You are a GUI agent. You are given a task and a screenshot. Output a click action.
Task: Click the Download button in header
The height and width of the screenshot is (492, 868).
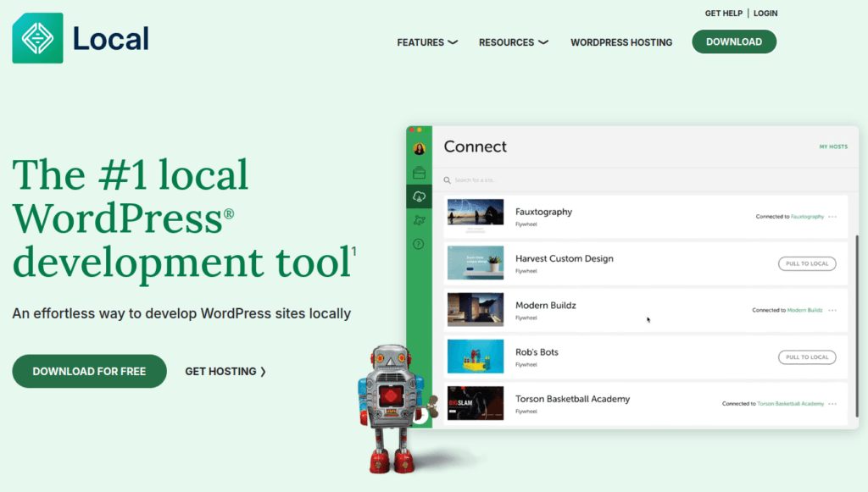pyautogui.click(x=734, y=42)
